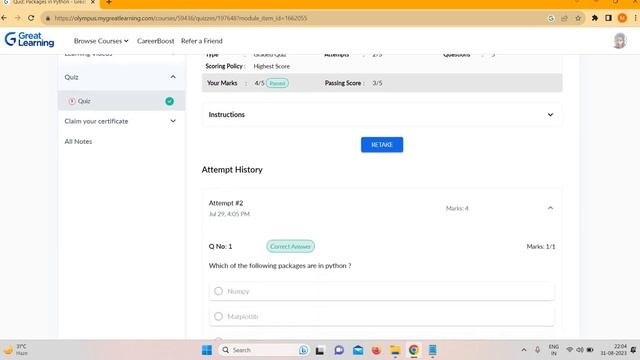The width and height of the screenshot is (640, 360).
Task: Open the Mail app in taskbar
Action: click(x=358, y=350)
